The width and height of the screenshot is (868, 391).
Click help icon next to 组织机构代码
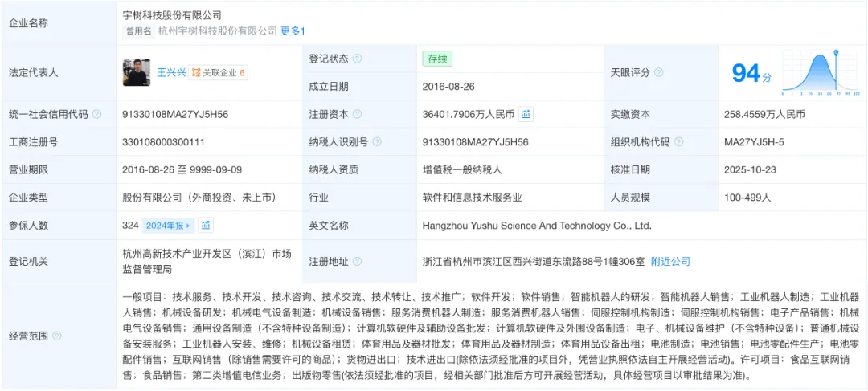[678, 142]
